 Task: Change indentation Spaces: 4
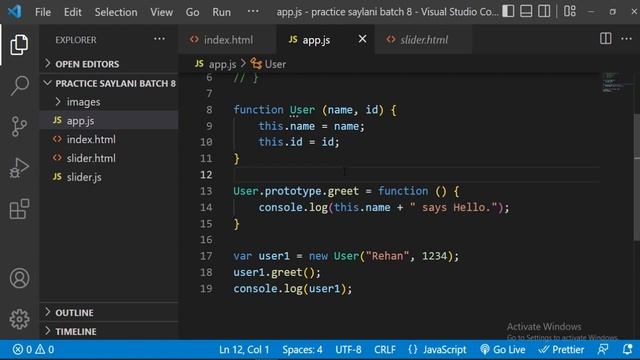click(x=302, y=349)
